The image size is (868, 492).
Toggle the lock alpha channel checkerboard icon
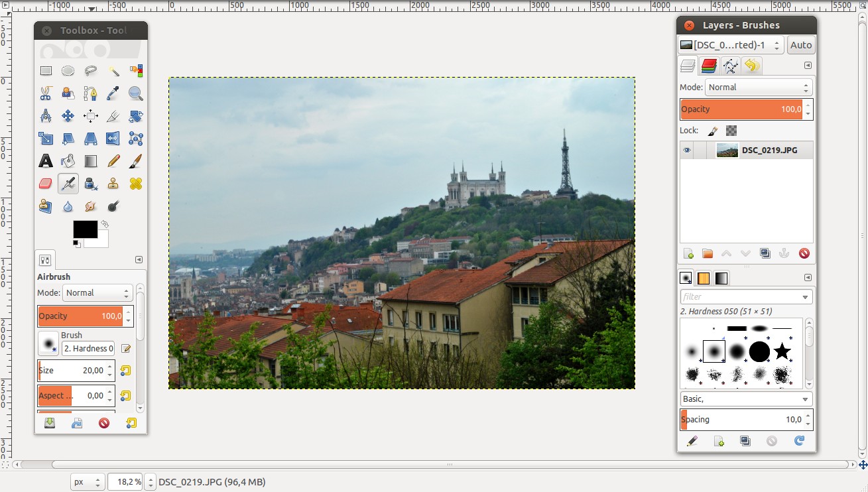pyautogui.click(x=731, y=131)
